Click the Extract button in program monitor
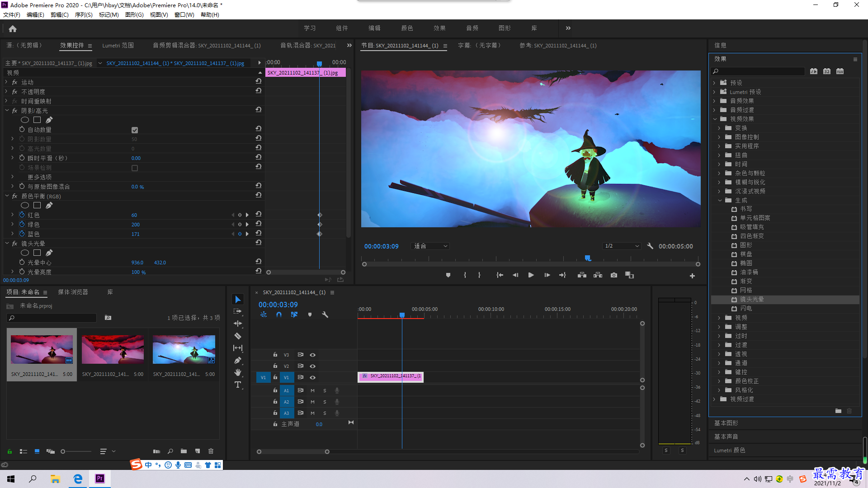868x488 pixels. 598,275
